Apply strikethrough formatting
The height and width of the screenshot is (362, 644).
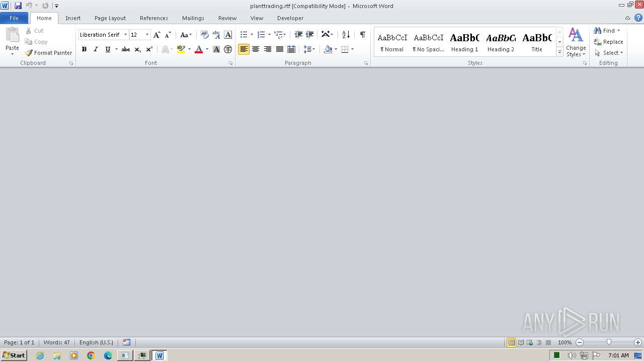126,49
